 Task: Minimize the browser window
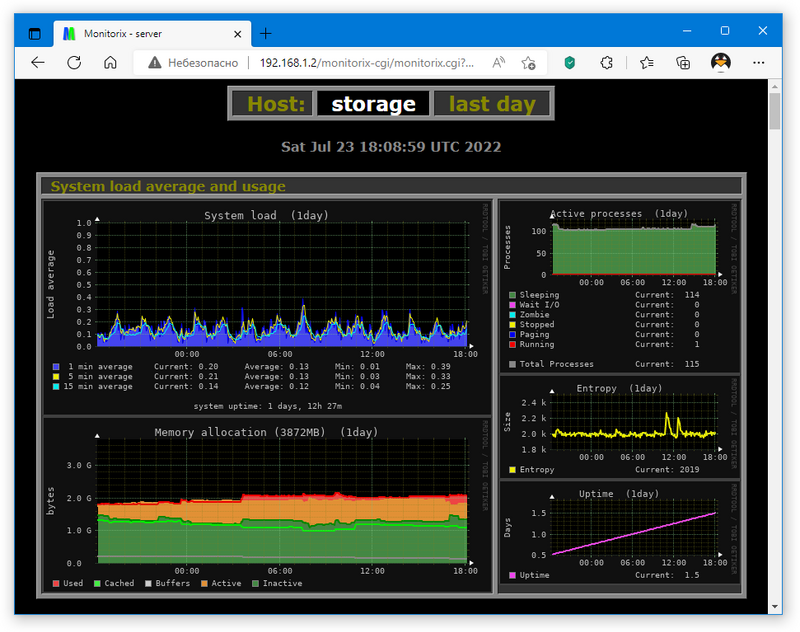(x=687, y=31)
